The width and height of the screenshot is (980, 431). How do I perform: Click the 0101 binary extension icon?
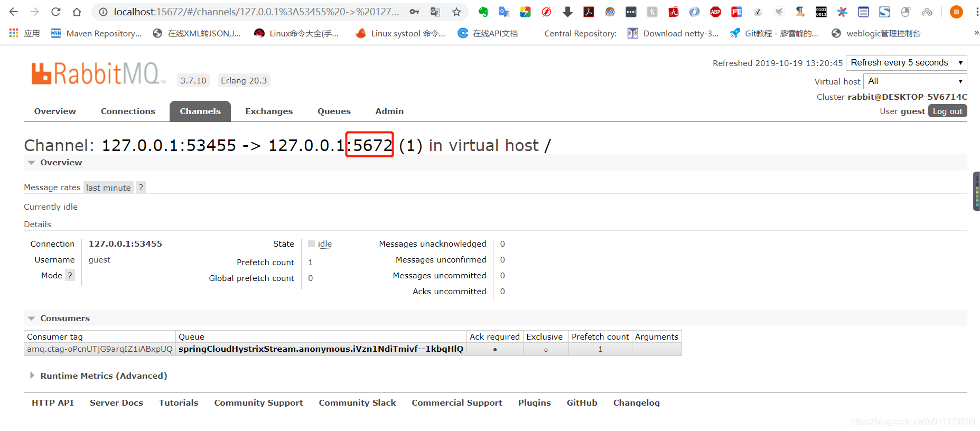821,12
